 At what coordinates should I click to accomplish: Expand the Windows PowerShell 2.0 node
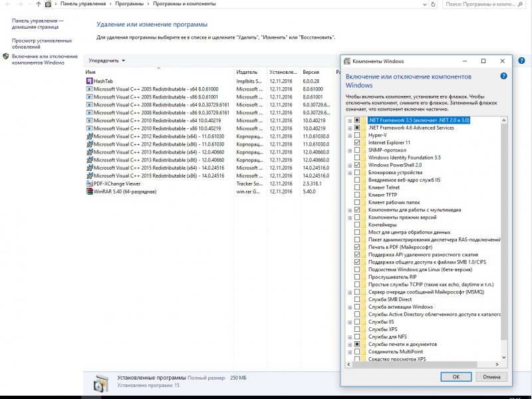(x=350, y=165)
